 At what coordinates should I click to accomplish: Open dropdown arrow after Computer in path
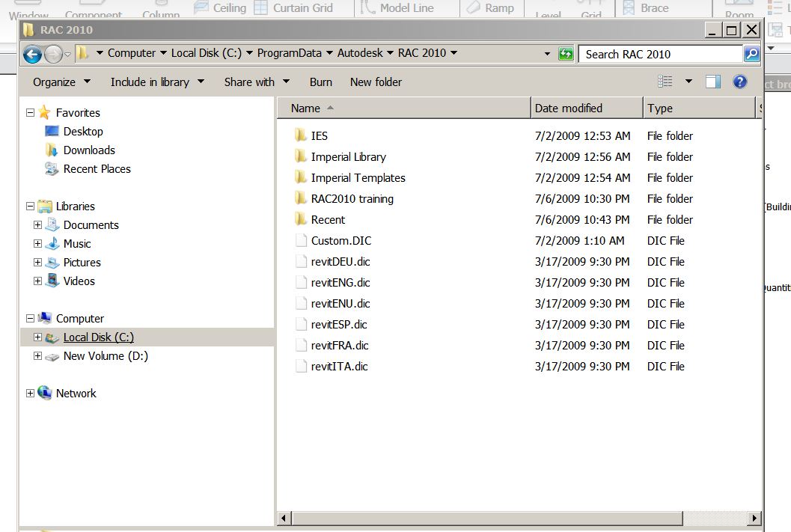coord(163,53)
